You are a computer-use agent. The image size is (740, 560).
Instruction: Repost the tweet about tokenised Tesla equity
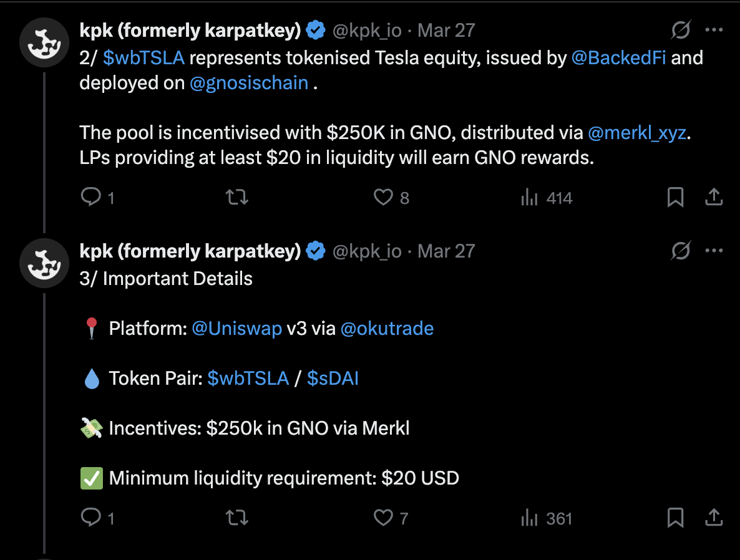(x=236, y=198)
